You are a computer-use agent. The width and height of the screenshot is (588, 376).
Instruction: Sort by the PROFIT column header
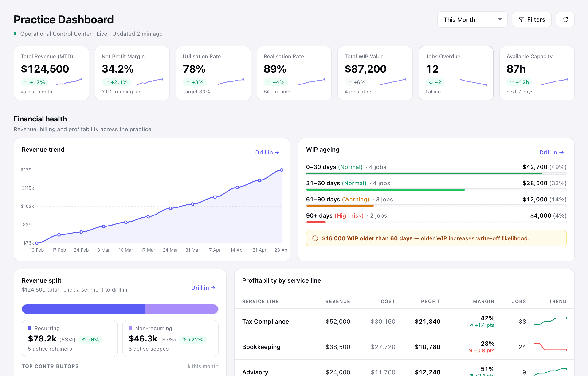(431, 301)
